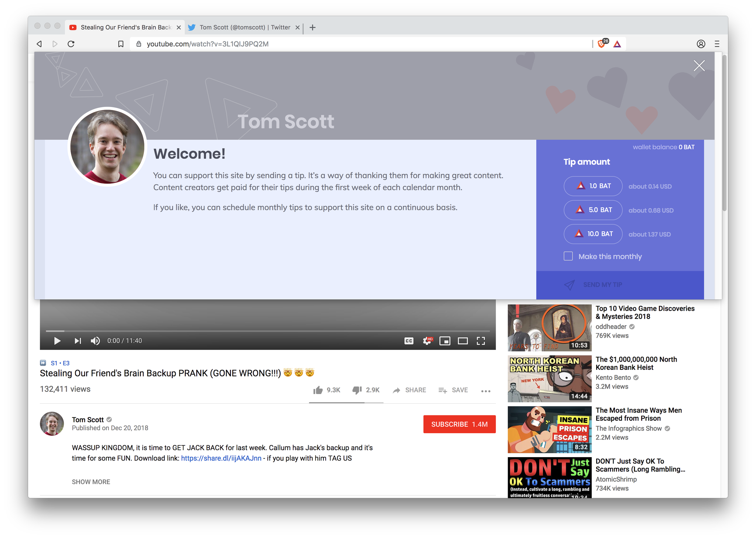
Task: Open a new tab with the plus button
Action: pos(312,27)
